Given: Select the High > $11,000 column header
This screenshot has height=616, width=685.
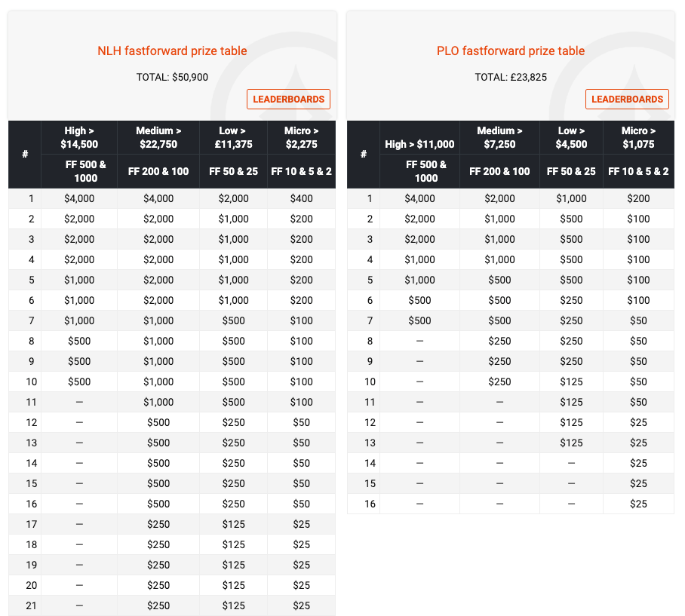Looking at the screenshot, I should [x=419, y=144].
